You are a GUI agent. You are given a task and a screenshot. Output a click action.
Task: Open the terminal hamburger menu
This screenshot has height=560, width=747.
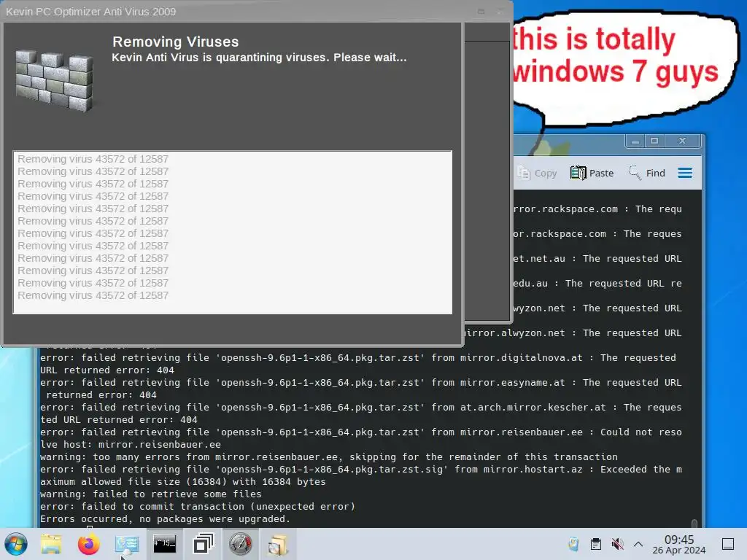pyautogui.click(x=685, y=173)
